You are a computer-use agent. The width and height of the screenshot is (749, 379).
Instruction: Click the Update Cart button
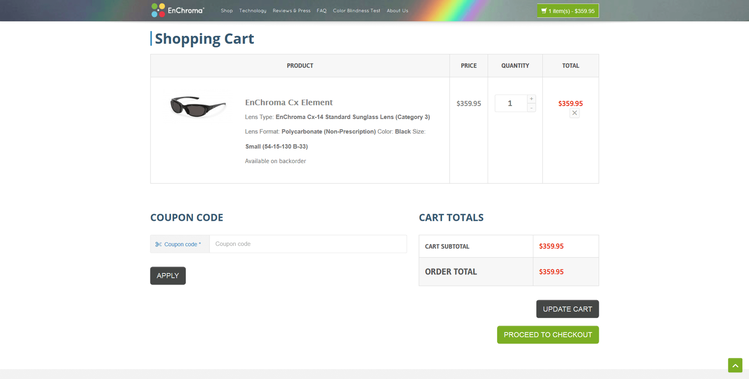pyautogui.click(x=567, y=309)
